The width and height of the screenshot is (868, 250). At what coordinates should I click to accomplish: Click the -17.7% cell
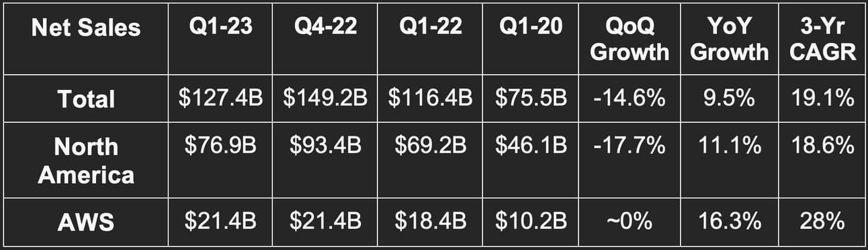(629, 146)
